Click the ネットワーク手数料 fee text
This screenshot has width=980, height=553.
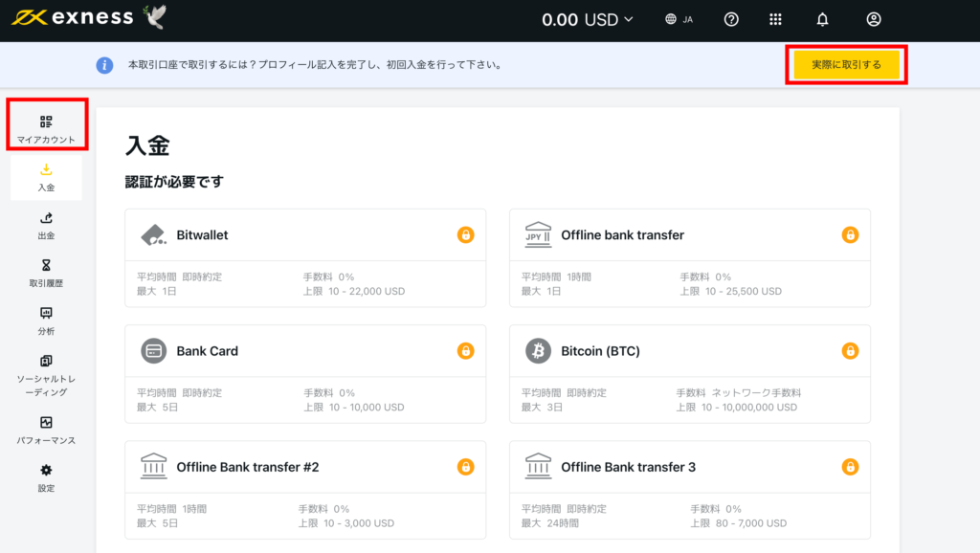(756, 393)
